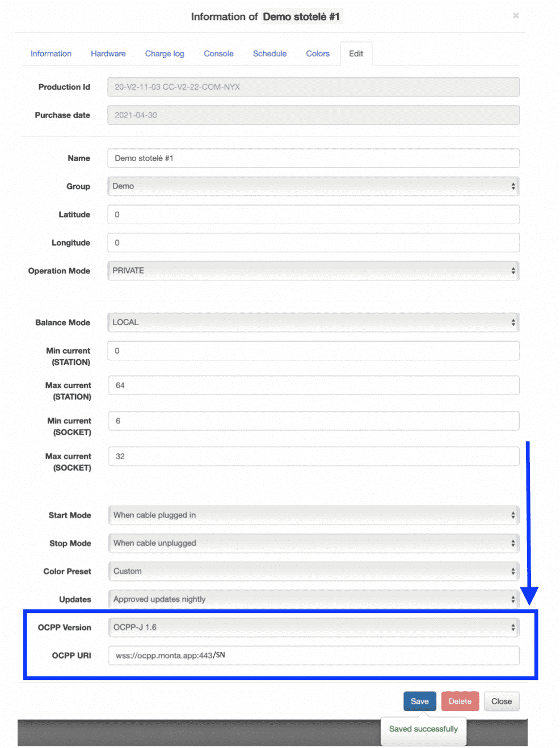This screenshot has width=560, height=748.
Task: Click the Max current (STATION) field
Action: tap(314, 385)
